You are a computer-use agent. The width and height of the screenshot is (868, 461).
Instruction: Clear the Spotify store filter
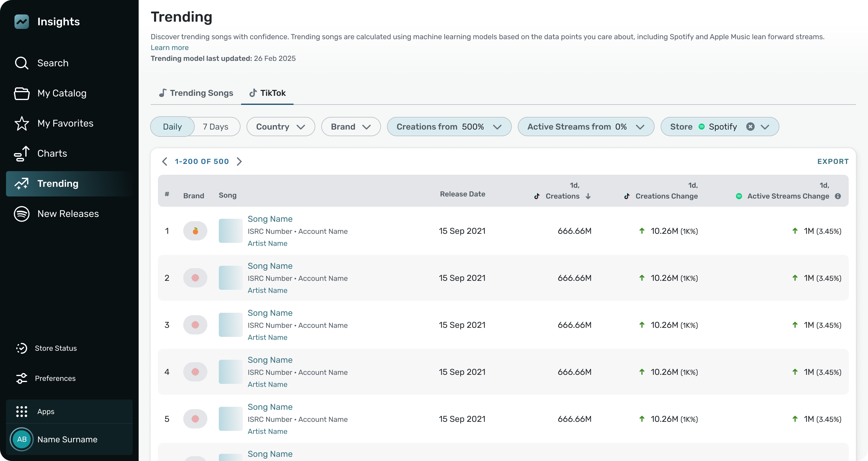(x=750, y=127)
